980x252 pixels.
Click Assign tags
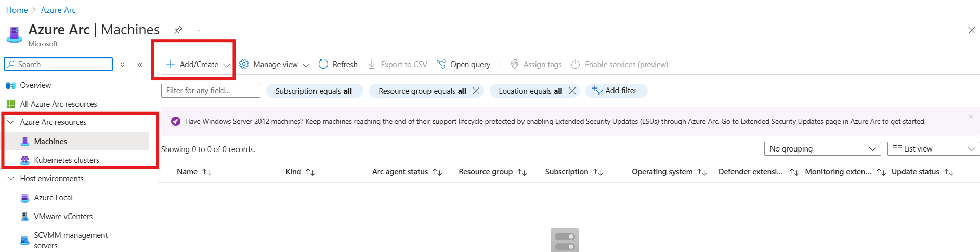(536, 65)
